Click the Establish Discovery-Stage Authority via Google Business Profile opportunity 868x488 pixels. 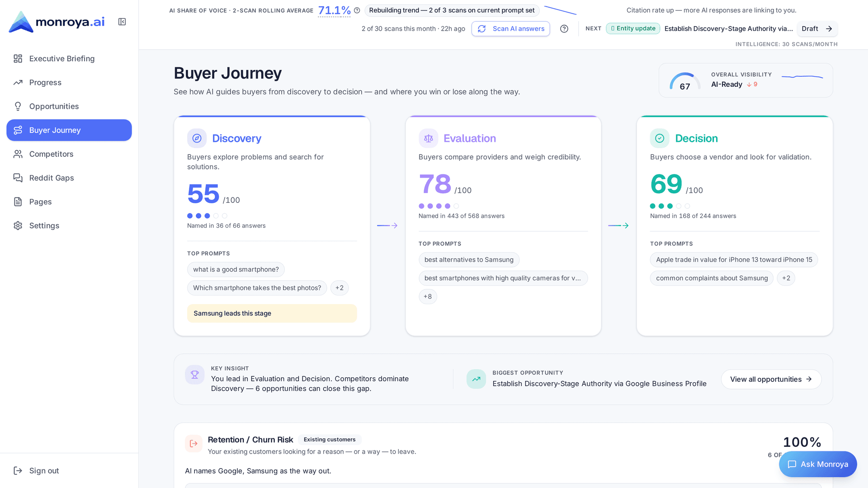click(x=599, y=384)
